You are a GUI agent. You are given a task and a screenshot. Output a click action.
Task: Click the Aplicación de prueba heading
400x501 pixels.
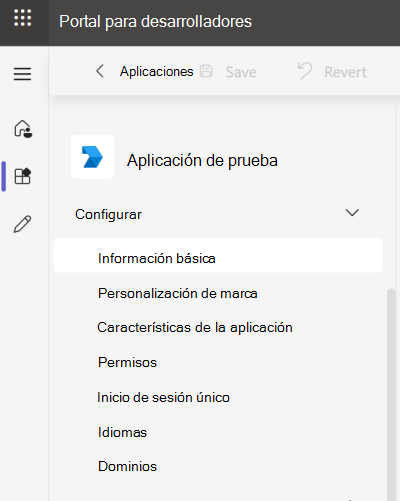click(202, 160)
